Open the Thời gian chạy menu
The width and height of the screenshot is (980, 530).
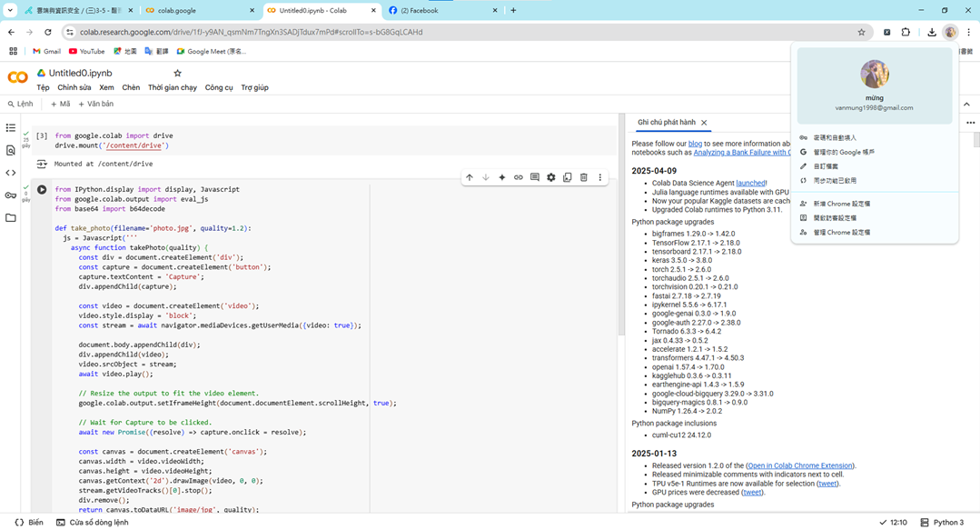pyautogui.click(x=172, y=88)
